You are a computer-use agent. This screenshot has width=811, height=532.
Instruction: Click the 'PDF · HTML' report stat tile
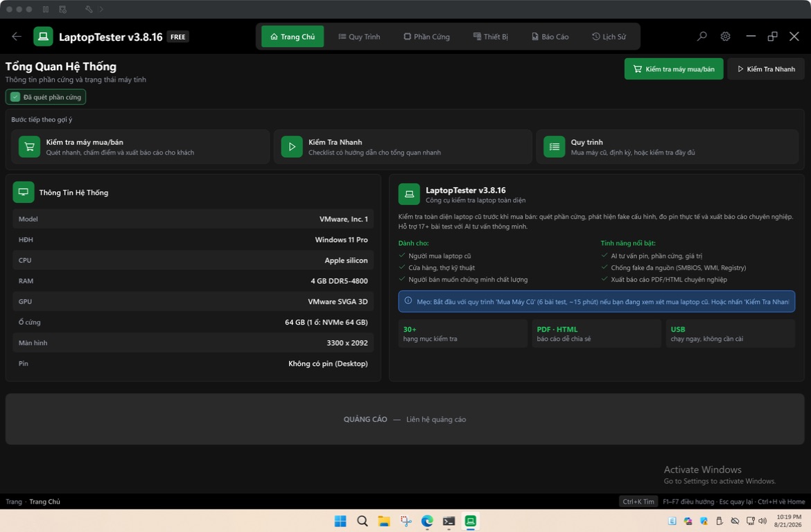[x=596, y=333]
